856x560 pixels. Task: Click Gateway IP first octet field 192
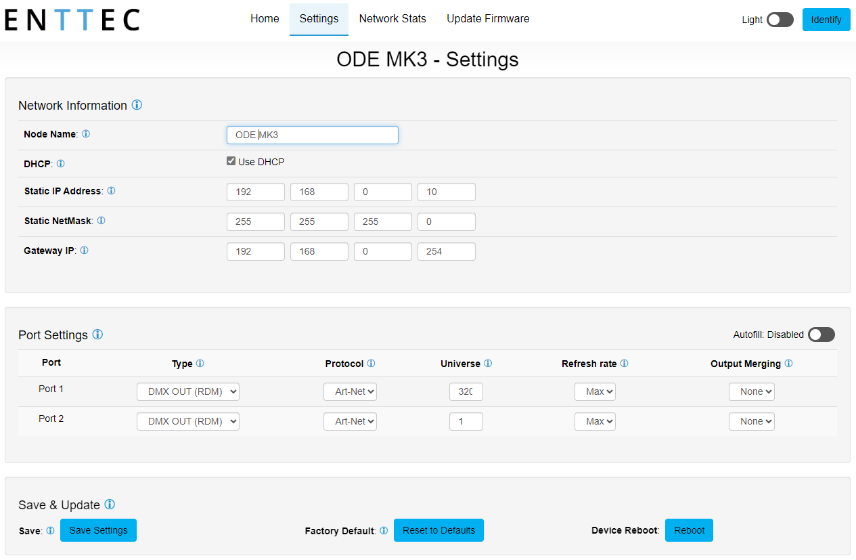(255, 252)
